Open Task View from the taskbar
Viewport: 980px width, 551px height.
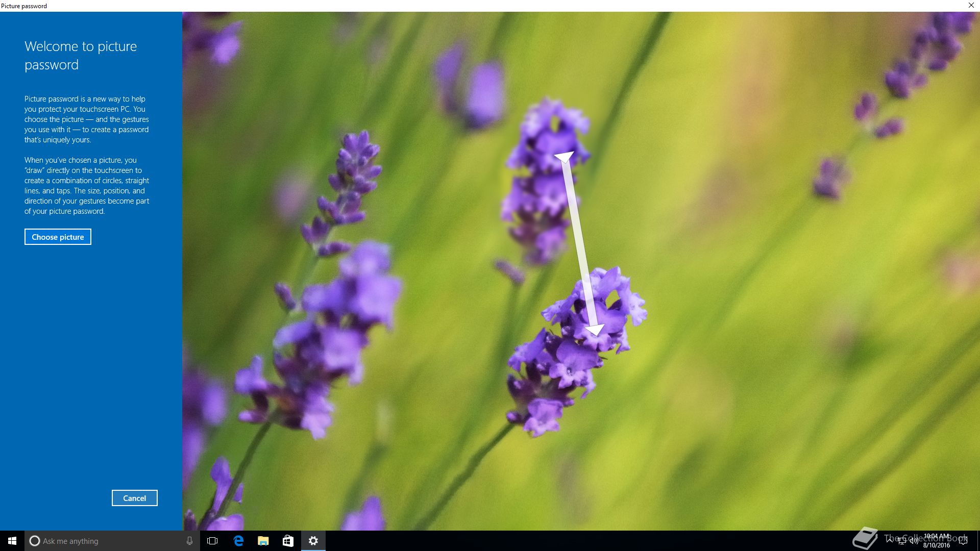pyautogui.click(x=212, y=541)
